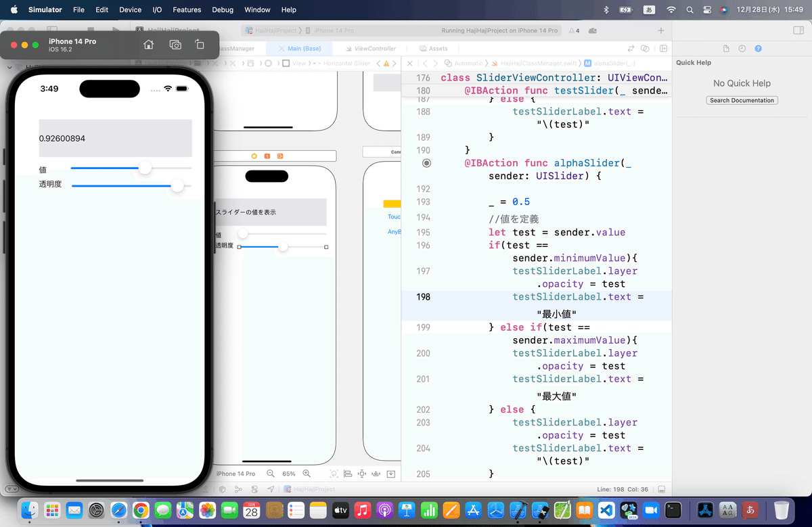Viewport: 812px width, 527px height.
Task: Open Terminal from the Dock
Action: pos(673,510)
